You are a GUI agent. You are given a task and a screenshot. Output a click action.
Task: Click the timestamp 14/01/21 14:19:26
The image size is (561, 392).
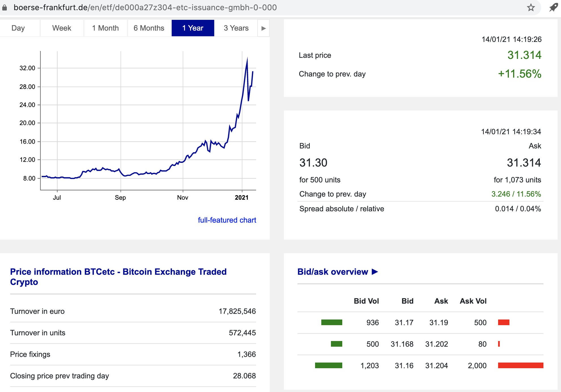(x=512, y=39)
